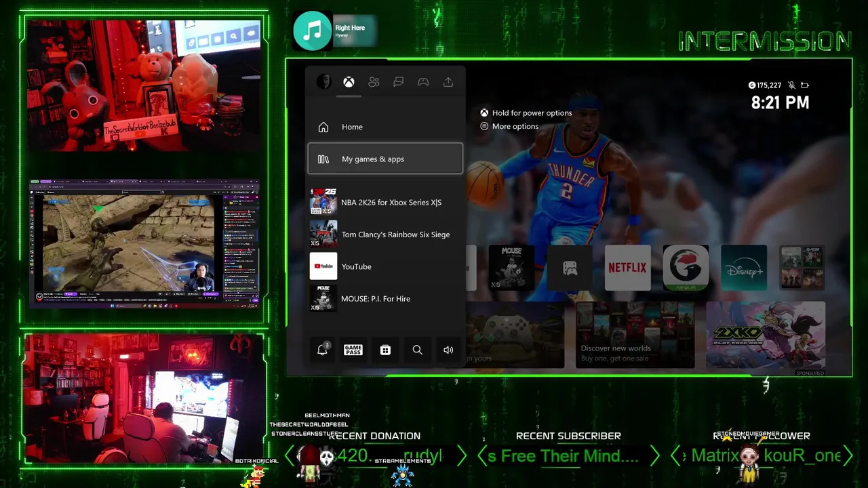Launch MOUSE: P.I. For Hire
The width and height of the screenshot is (868, 488).
tap(385, 299)
